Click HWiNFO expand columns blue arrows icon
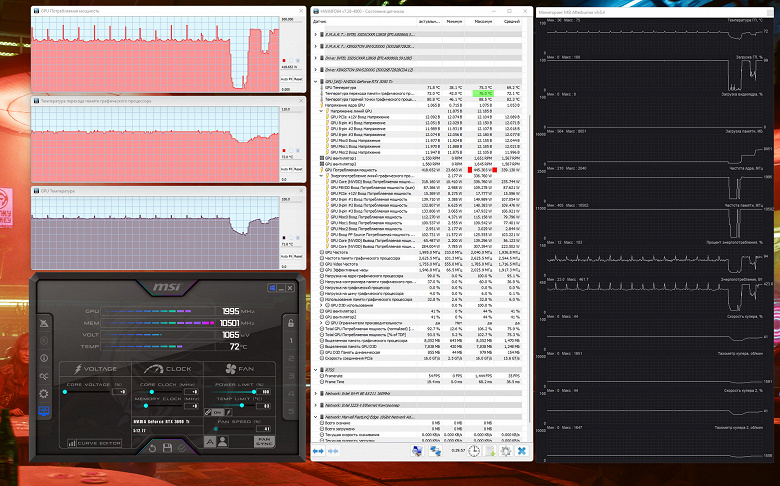Screen dimensions: 780x486 pyautogui.click(x=318, y=451)
